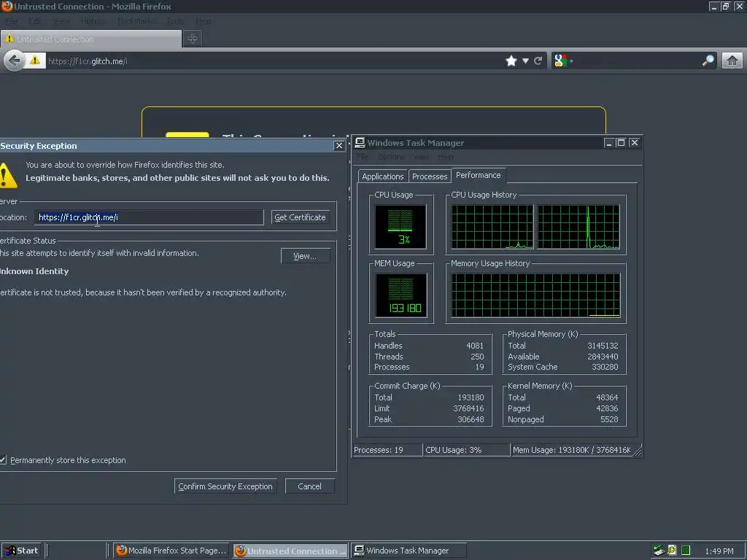This screenshot has width=747, height=560.
Task: Click the 1:49 PM clock
Action: [x=719, y=551]
